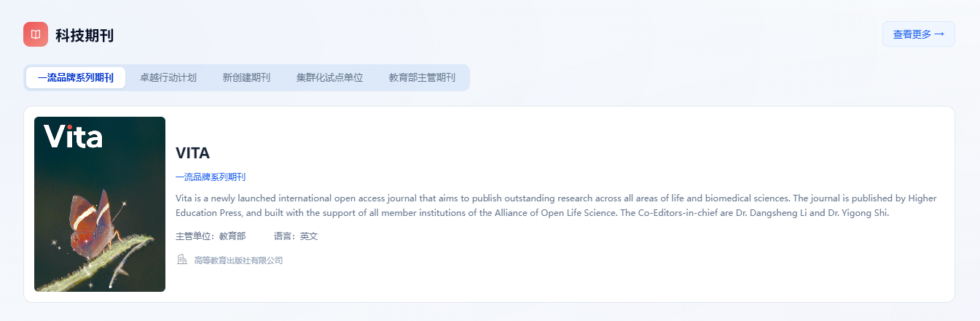Viewport: 980px width, 321px height.
Task: Click the 查看更多 button
Action: point(918,34)
